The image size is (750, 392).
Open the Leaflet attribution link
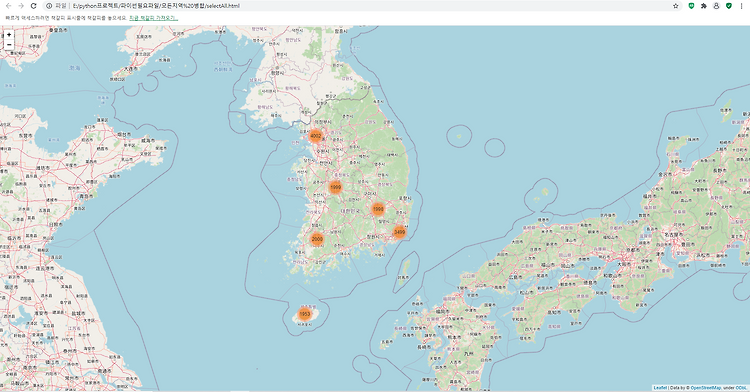[x=660, y=388]
